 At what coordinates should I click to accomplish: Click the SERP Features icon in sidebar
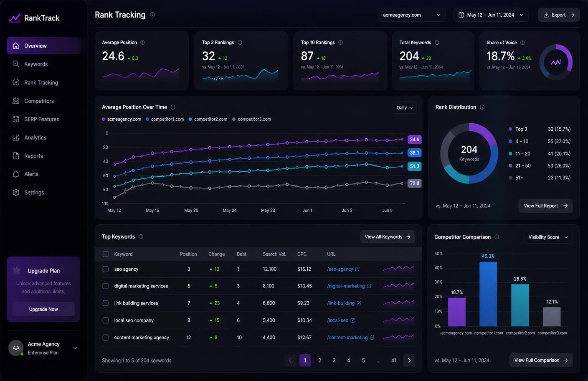click(x=16, y=119)
